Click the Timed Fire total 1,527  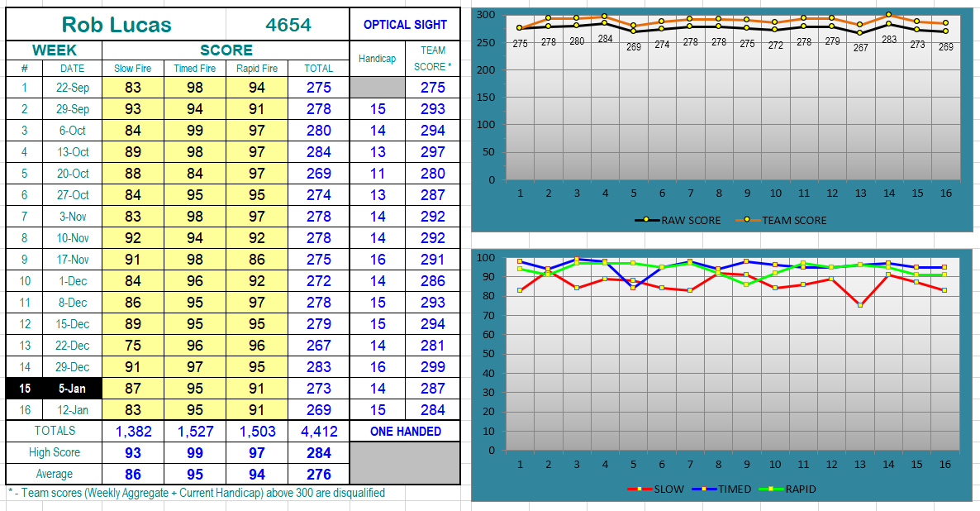click(x=194, y=431)
